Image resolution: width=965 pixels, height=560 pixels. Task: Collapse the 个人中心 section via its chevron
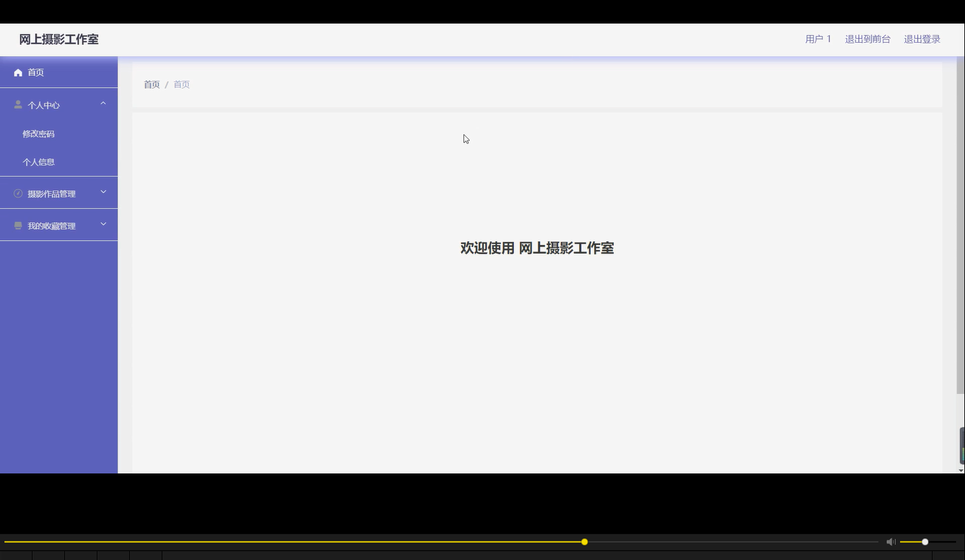(102, 102)
